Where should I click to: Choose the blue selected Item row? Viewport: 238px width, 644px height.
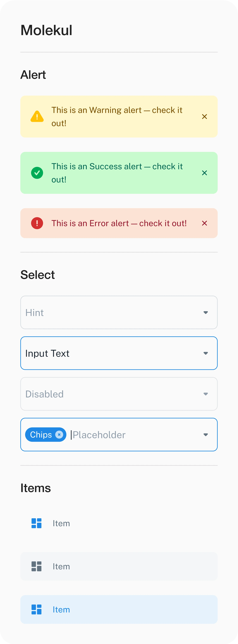click(119, 610)
